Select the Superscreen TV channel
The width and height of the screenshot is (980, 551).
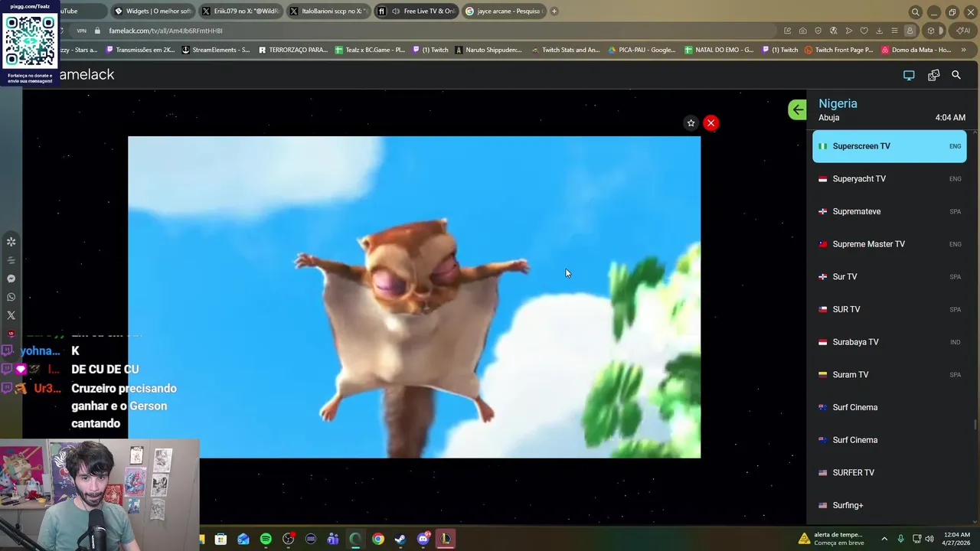coord(890,146)
